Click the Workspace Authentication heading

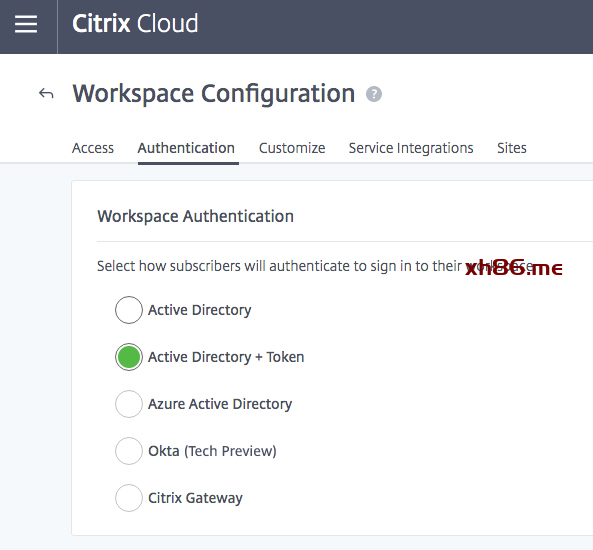coord(195,216)
